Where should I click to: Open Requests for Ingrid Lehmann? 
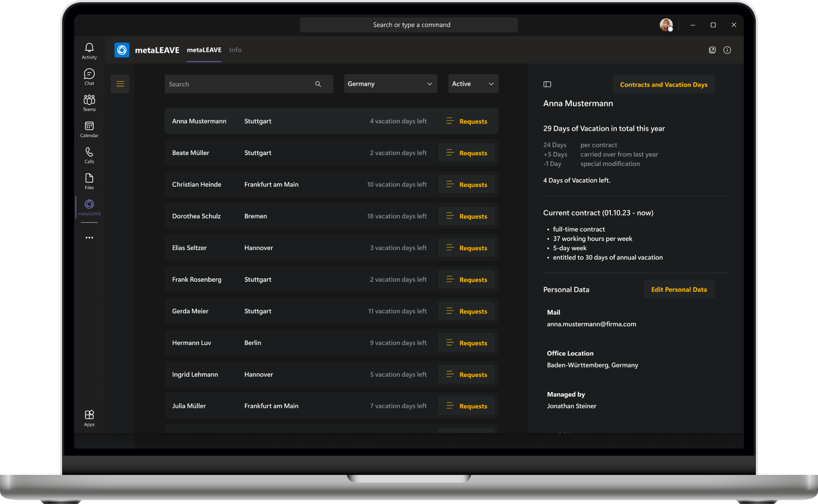466,375
